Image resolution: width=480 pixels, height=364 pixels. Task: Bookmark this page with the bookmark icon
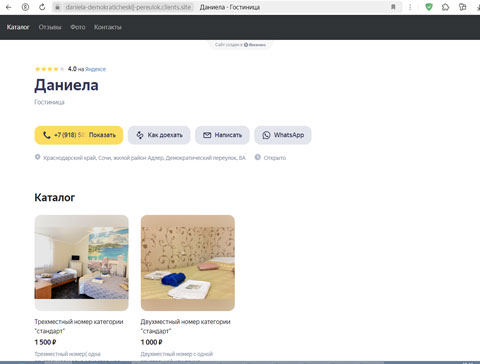click(393, 7)
